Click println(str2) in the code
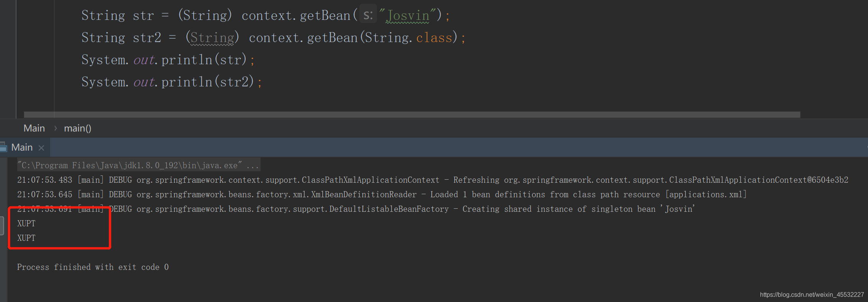868x302 pixels. tap(207, 82)
